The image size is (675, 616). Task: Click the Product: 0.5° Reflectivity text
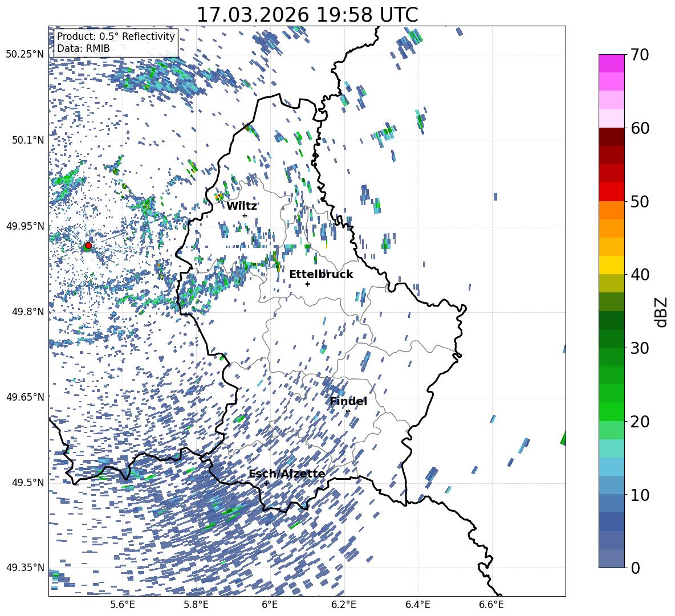pyautogui.click(x=116, y=36)
